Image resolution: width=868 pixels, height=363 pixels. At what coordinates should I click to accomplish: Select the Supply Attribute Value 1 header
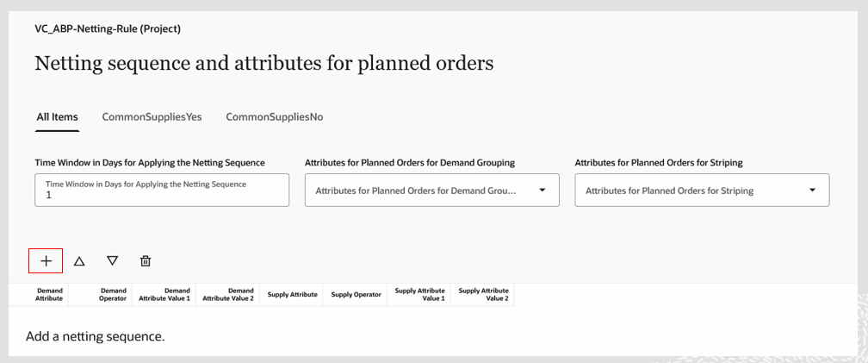click(x=419, y=295)
